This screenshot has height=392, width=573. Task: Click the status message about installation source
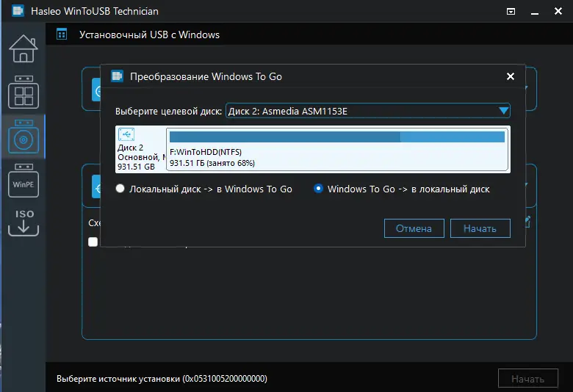(162, 379)
